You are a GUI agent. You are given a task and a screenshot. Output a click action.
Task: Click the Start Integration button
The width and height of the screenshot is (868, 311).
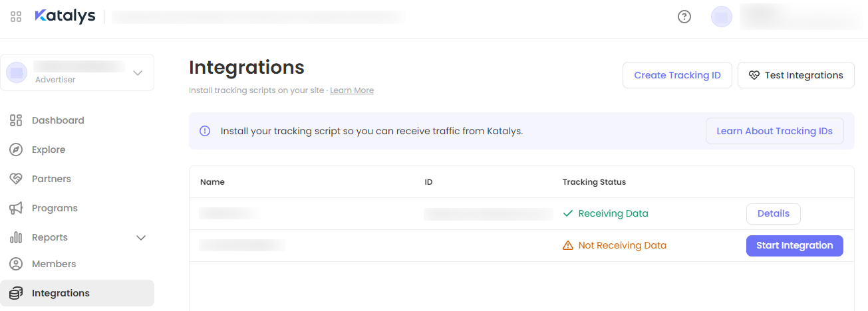pyautogui.click(x=794, y=245)
